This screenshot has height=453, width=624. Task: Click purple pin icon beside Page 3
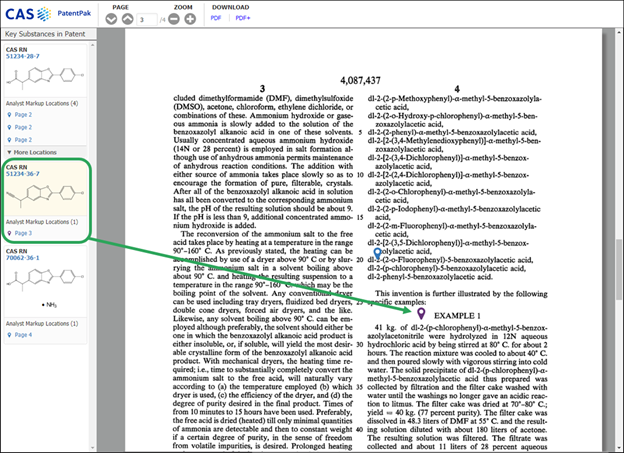[x=10, y=233]
